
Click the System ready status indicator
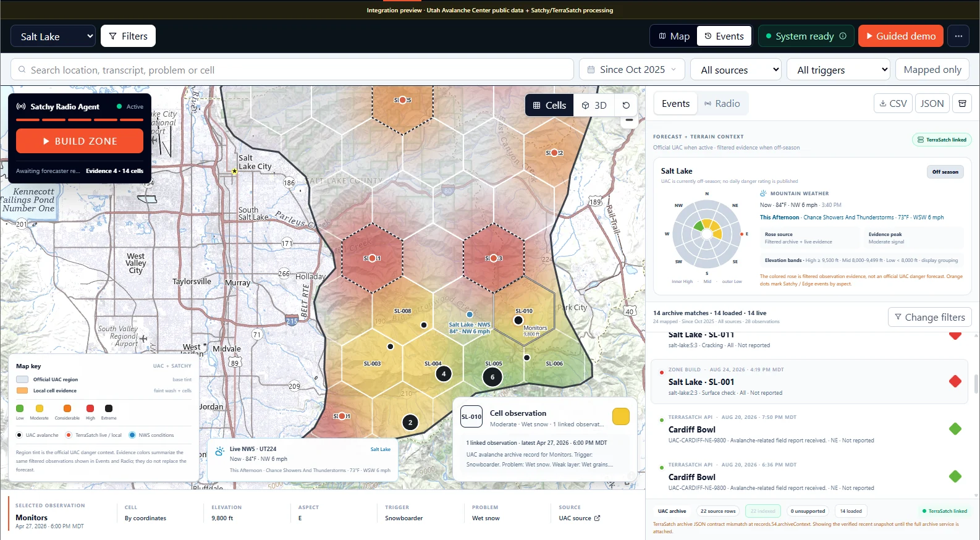click(x=806, y=36)
